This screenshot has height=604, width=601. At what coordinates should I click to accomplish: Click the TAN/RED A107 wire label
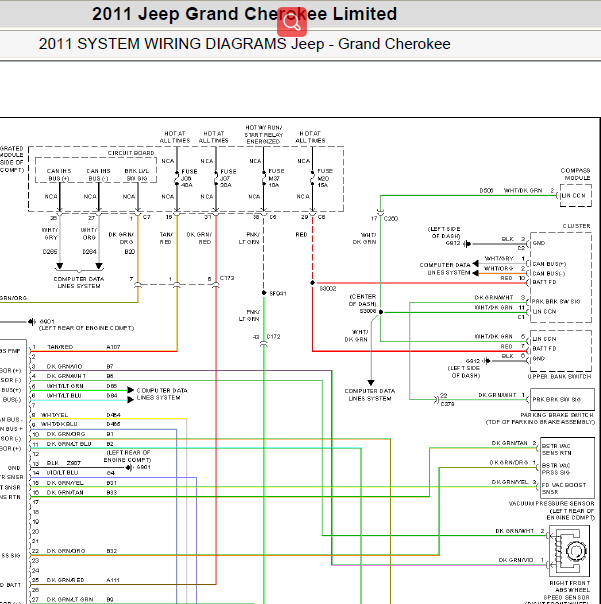pyautogui.click(x=84, y=347)
